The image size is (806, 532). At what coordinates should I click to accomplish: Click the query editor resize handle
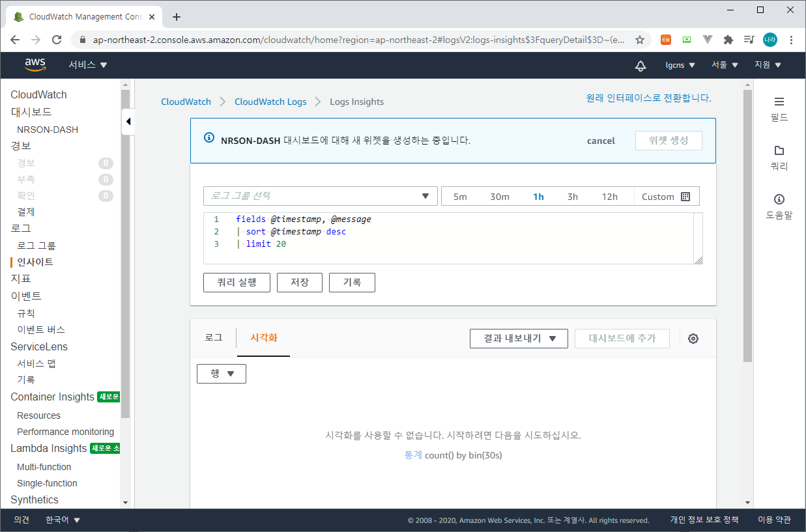(x=698, y=260)
